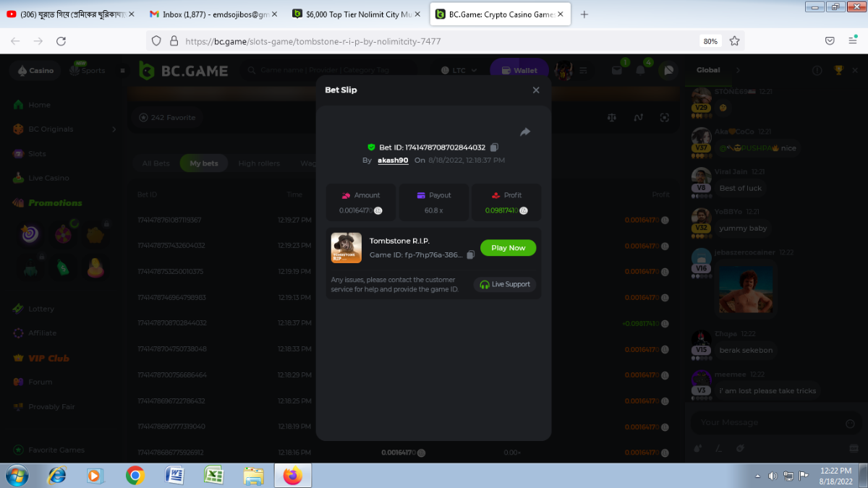Open the Firefox hamburger menu

(853, 41)
